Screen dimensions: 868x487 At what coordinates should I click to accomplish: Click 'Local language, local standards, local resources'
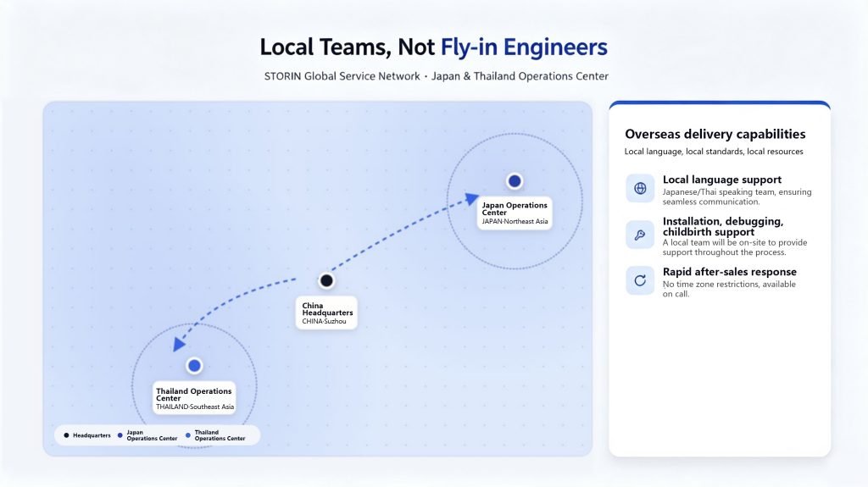tap(714, 152)
